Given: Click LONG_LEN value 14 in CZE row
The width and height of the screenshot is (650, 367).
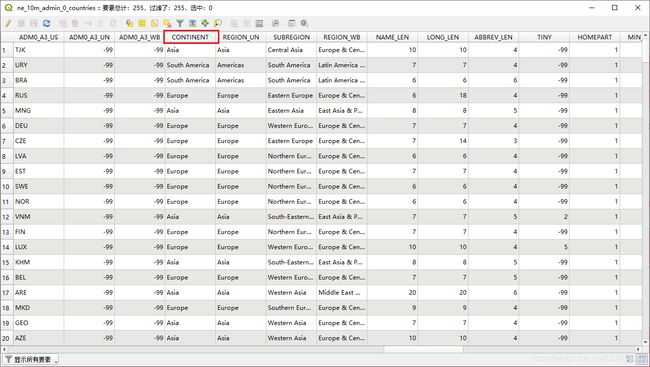Looking at the screenshot, I should tap(443, 141).
